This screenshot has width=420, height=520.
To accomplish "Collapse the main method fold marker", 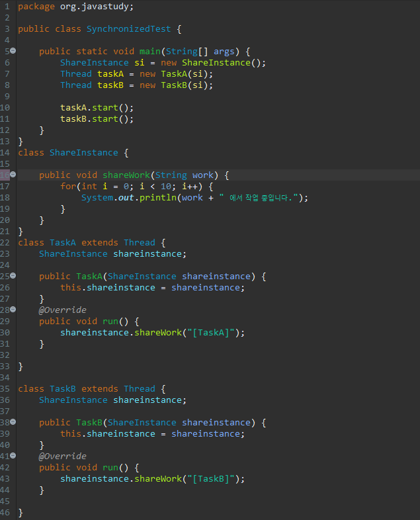I will 13,51.
